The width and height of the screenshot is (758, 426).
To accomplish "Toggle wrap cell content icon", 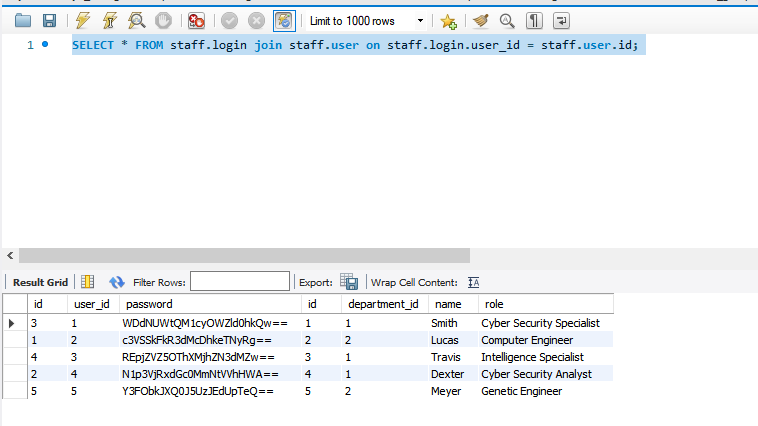I will (474, 282).
